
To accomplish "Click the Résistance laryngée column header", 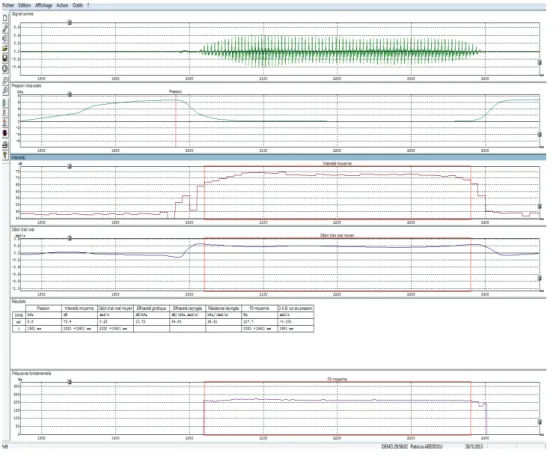I will pos(224,308).
